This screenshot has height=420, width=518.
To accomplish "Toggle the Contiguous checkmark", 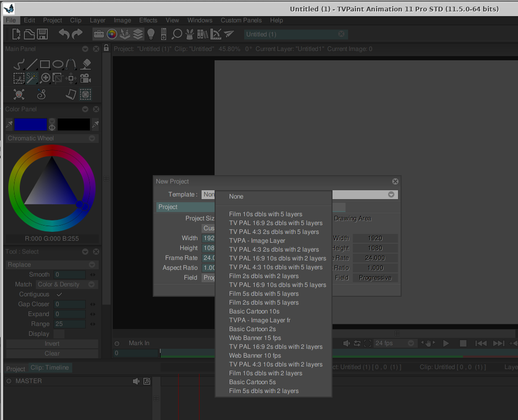I will pos(59,294).
